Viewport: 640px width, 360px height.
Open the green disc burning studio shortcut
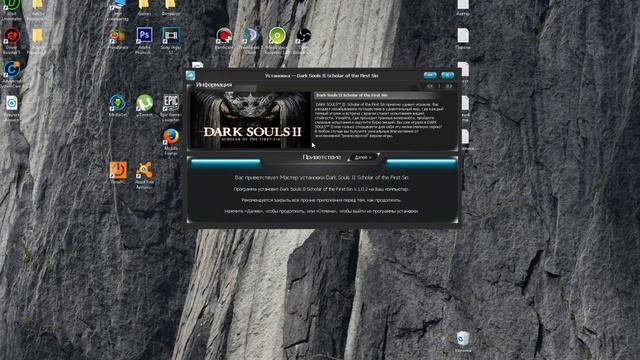(x=277, y=40)
